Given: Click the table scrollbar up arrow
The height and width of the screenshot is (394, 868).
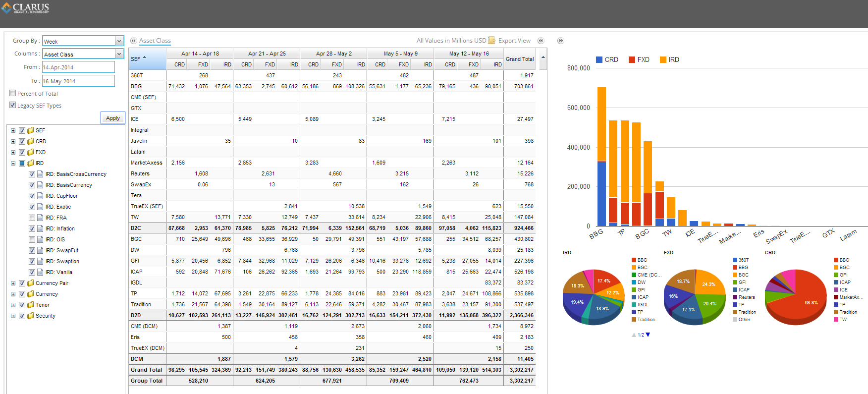Looking at the screenshot, I should click(543, 57).
